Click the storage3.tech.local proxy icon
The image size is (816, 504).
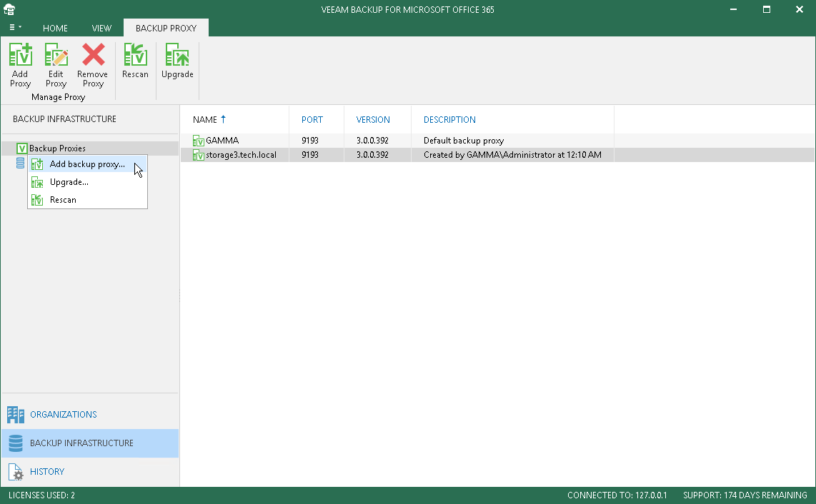tap(198, 155)
